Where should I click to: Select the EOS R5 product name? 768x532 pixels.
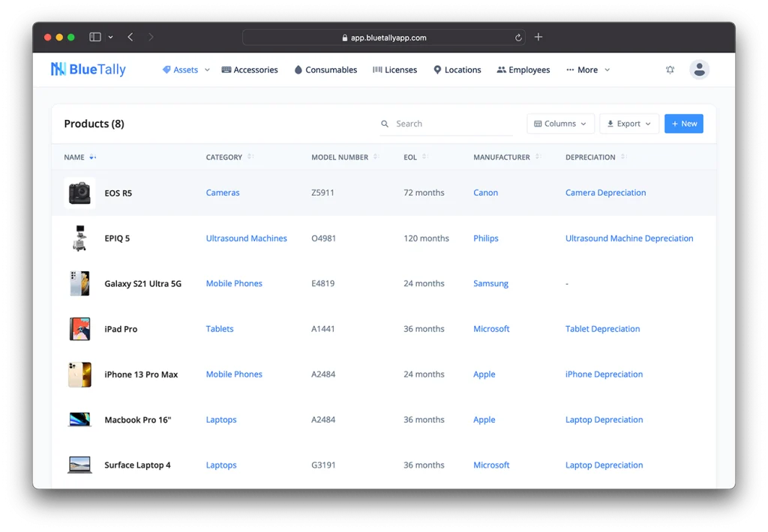tap(118, 193)
